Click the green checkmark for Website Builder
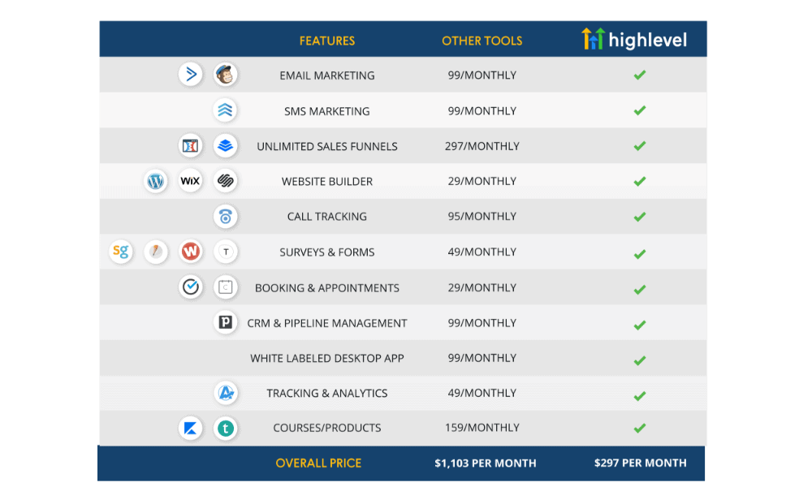812x504 pixels. [640, 181]
